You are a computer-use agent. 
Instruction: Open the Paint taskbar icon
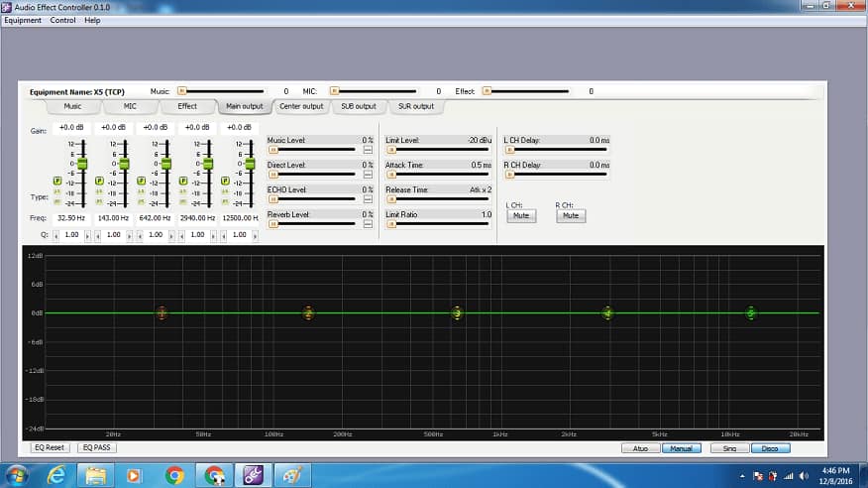coord(292,475)
